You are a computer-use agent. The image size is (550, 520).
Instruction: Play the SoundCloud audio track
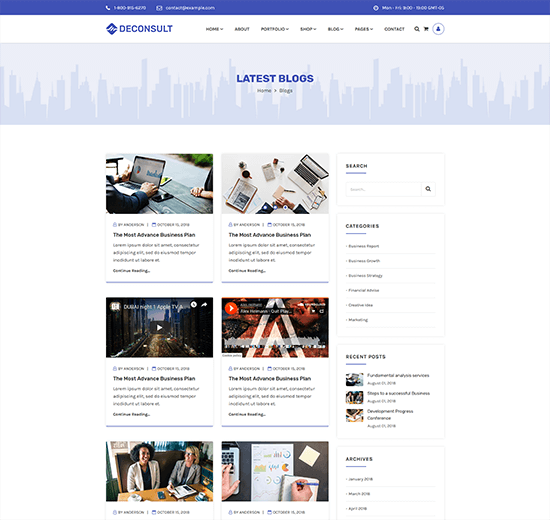click(x=231, y=308)
